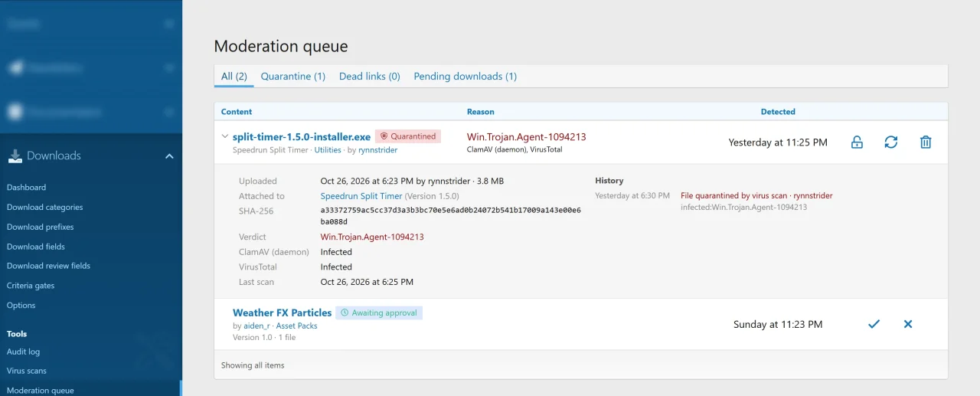Open Virus scans under Tools
Image resolution: width=980 pixels, height=396 pixels.
27,371
